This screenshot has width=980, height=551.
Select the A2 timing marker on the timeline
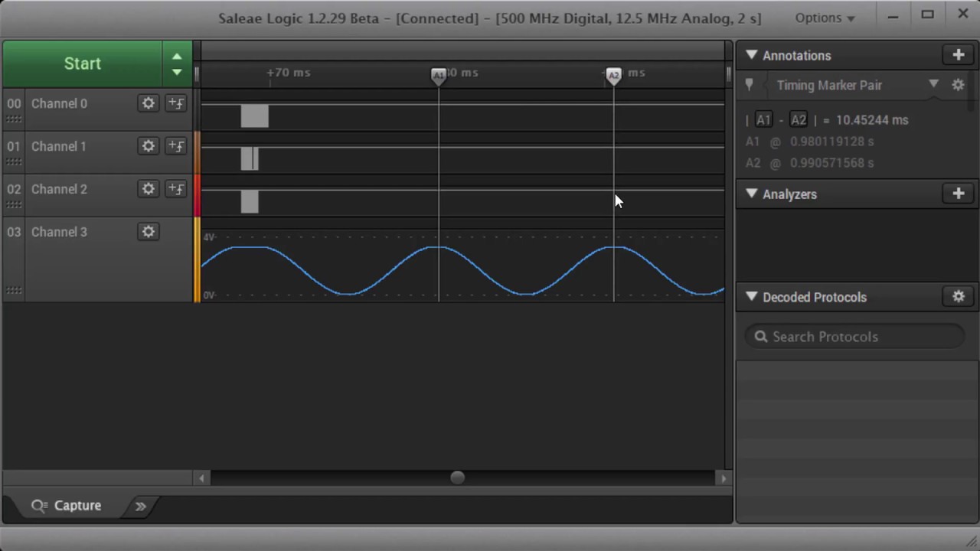613,75
